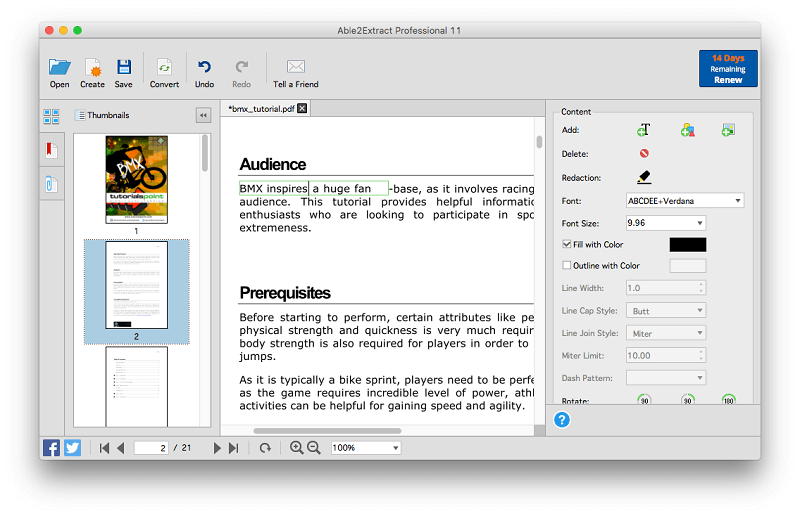
Task: Uncheck the Fill with Color checkbox
Action: point(566,244)
